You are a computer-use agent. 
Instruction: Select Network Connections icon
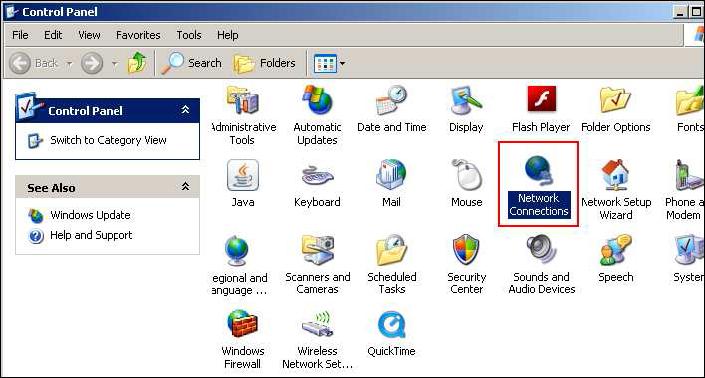coord(539,187)
